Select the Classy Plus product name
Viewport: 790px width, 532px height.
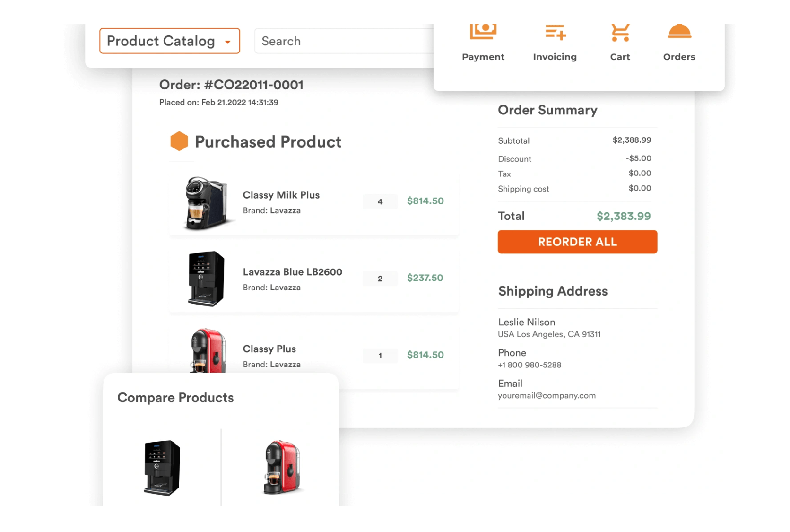[269, 349]
